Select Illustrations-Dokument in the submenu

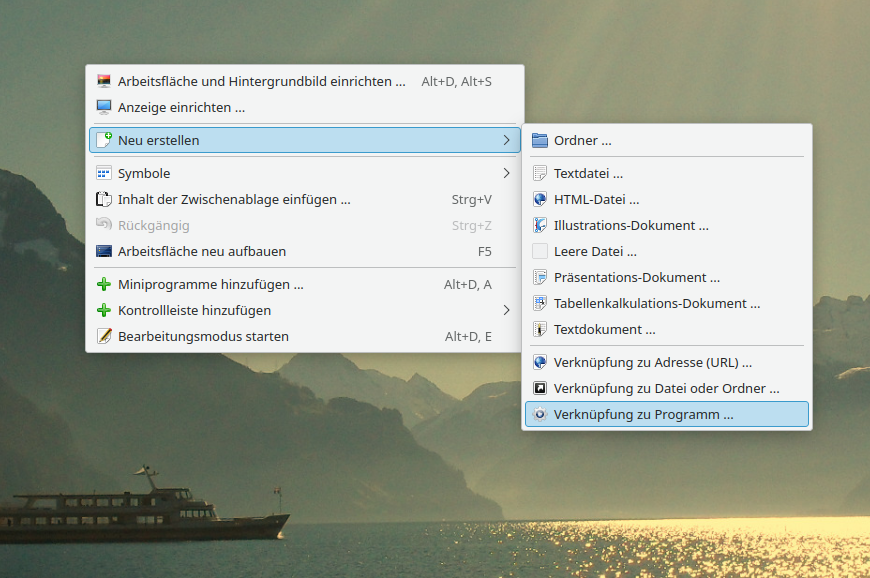click(630, 225)
